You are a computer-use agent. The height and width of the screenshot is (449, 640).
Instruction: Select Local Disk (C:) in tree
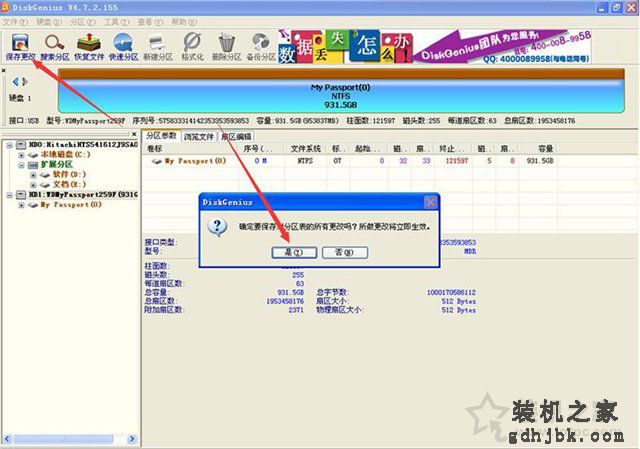(x=65, y=154)
